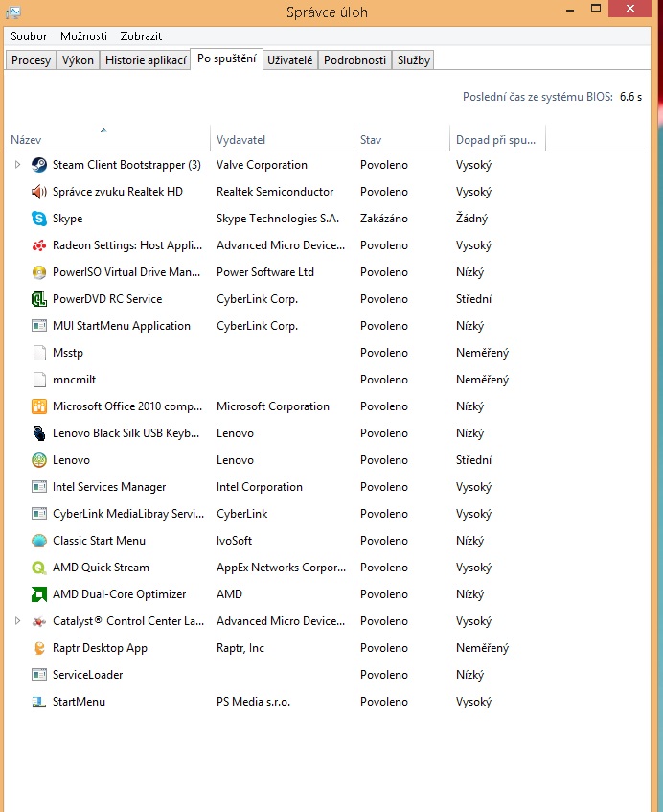Click the Skype icon
This screenshot has height=812, width=663.
pyautogui.click(x=39, y=219)
